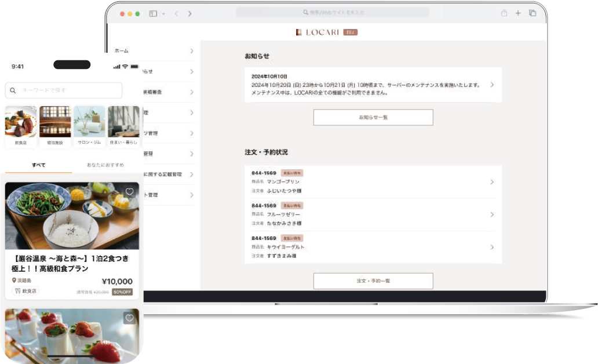Click the browser back arrow
This screenshot has width=598, height=364.
pyautogui.click(x=176, y=13)
